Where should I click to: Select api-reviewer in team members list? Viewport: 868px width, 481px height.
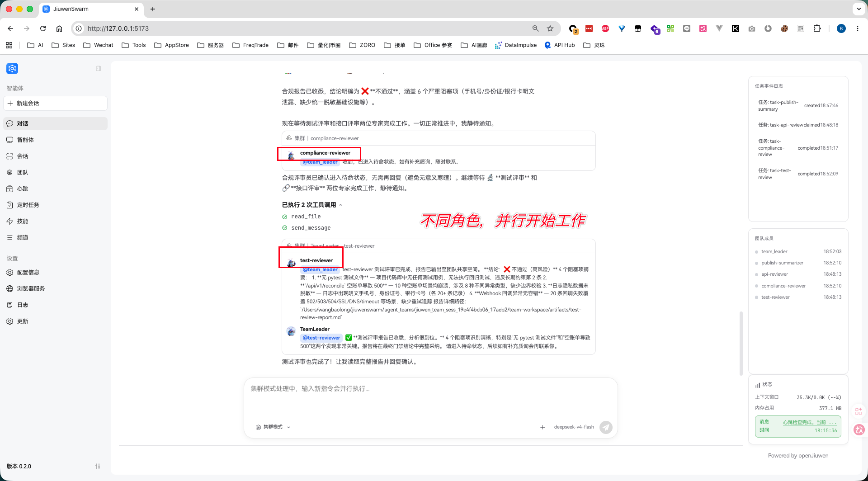(x=798, y=274)
